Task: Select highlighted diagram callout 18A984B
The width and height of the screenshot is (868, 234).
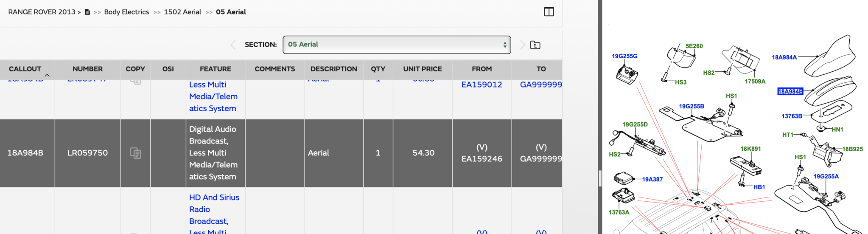Action: tap(790, 91)
